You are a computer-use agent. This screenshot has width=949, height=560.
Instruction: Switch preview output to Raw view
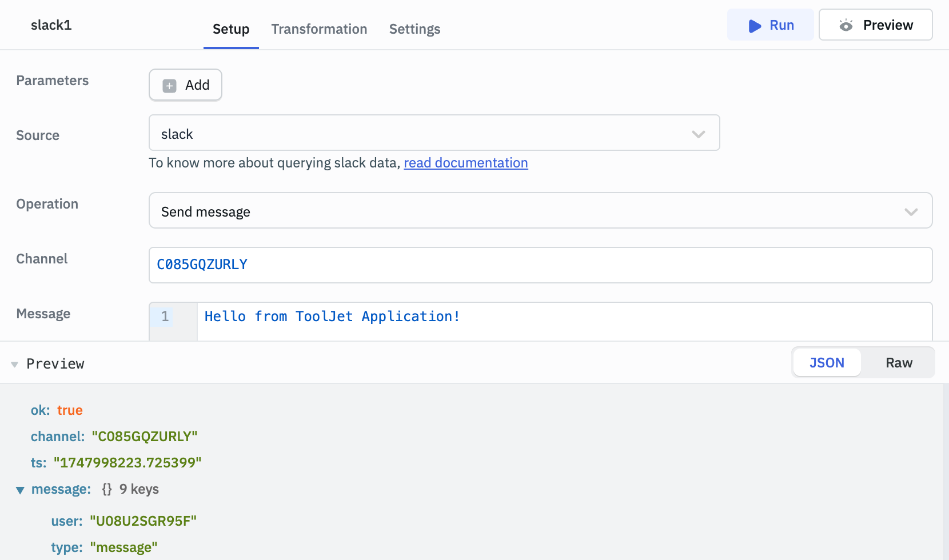pyautogui.click(x=899, y=362)
